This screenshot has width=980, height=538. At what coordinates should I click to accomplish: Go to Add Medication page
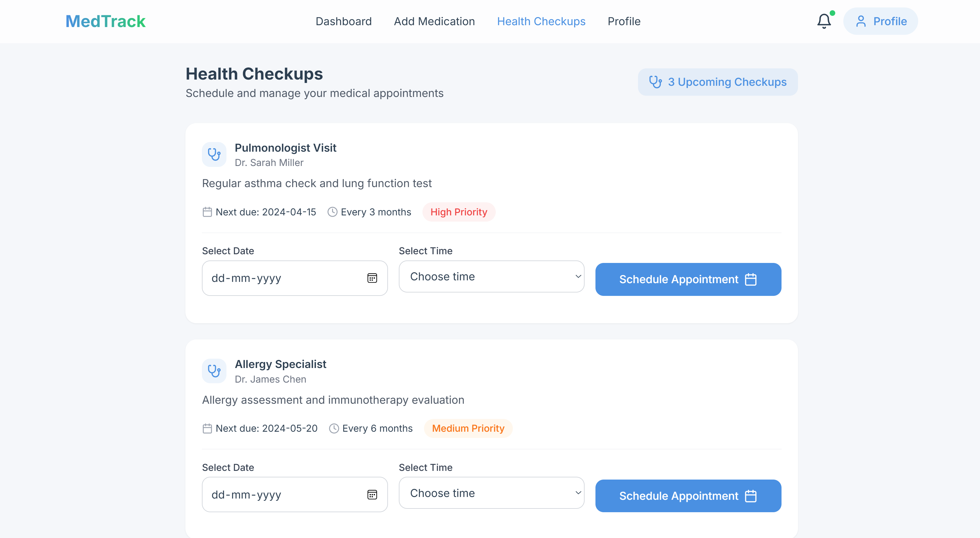pyautogui.click(x=434, y=21)
